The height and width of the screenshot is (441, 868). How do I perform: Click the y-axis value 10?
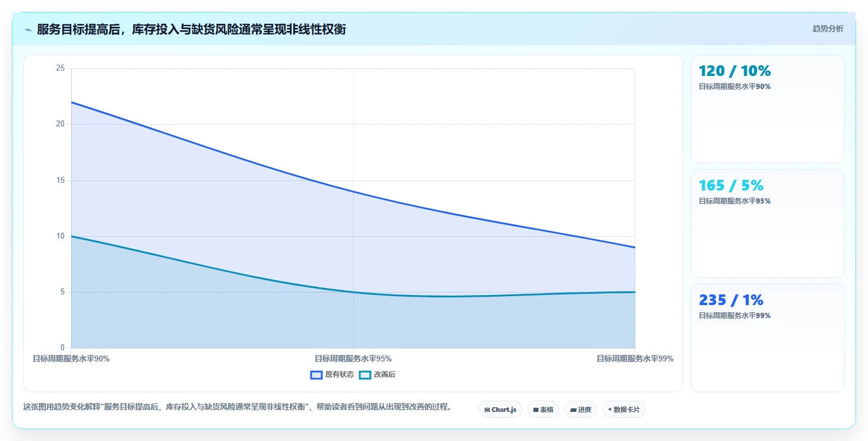[x=60, y=236]
